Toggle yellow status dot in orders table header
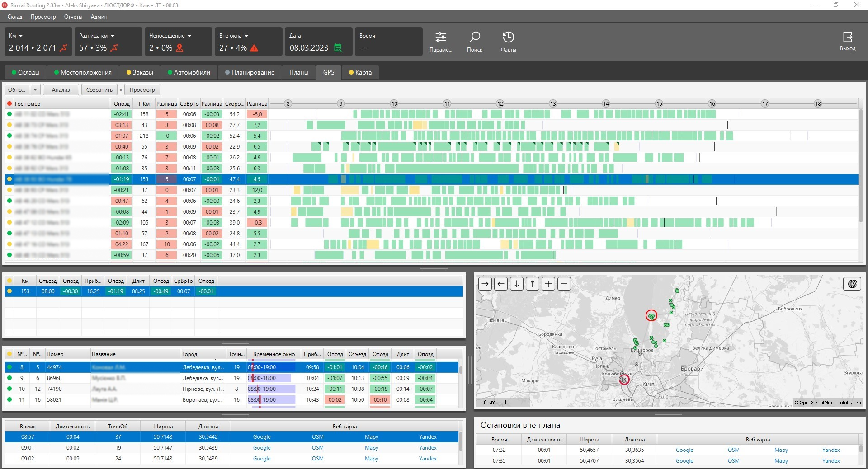Viewport: 868px width, 469px height. (9, 354)
